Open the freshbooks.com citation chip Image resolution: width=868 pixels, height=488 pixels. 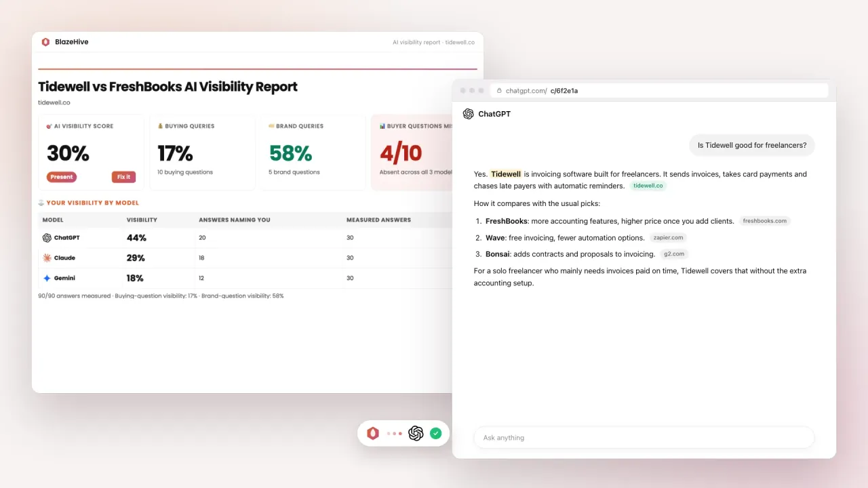765,221
